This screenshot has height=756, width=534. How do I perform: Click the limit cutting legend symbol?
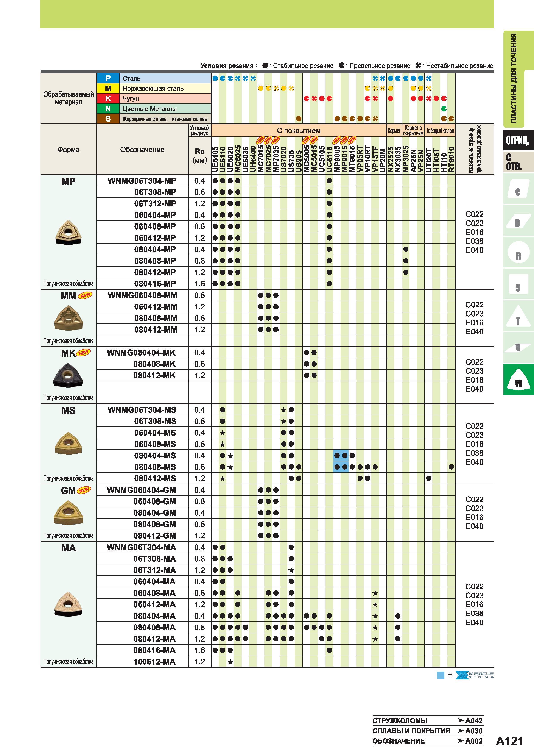point(342,66)
